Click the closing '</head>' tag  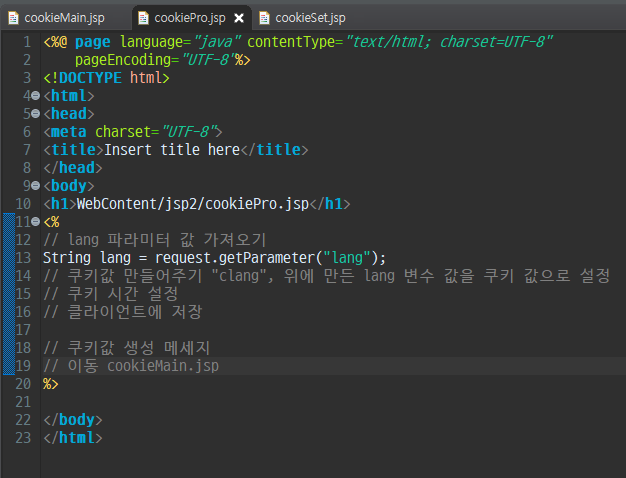73,168
